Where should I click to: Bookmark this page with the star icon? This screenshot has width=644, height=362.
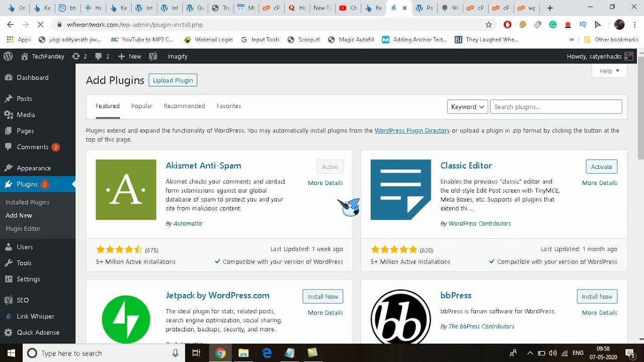pyautogui.click(x=488, y=25)
